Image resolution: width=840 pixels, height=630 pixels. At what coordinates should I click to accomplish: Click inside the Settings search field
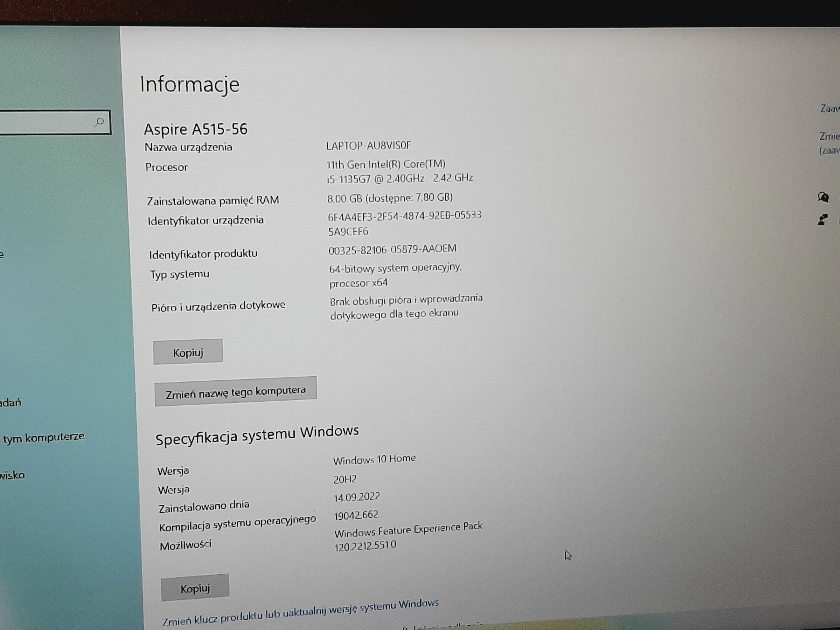click(x=49, y=122)
